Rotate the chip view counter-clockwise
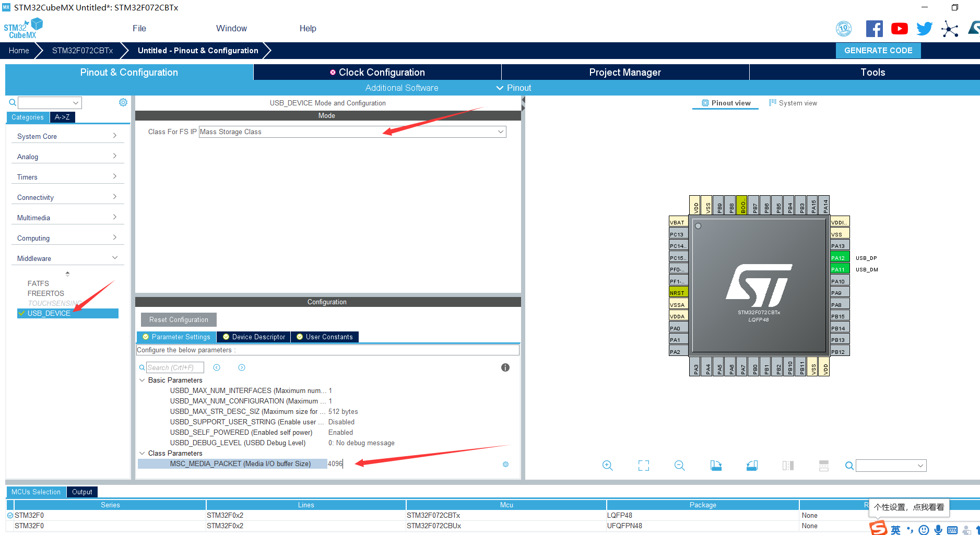Screen dimensions: 980x535 pos(752,465)
